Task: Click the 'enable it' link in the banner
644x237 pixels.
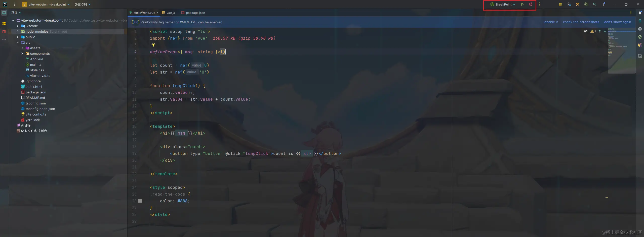Action: point(551,22)
